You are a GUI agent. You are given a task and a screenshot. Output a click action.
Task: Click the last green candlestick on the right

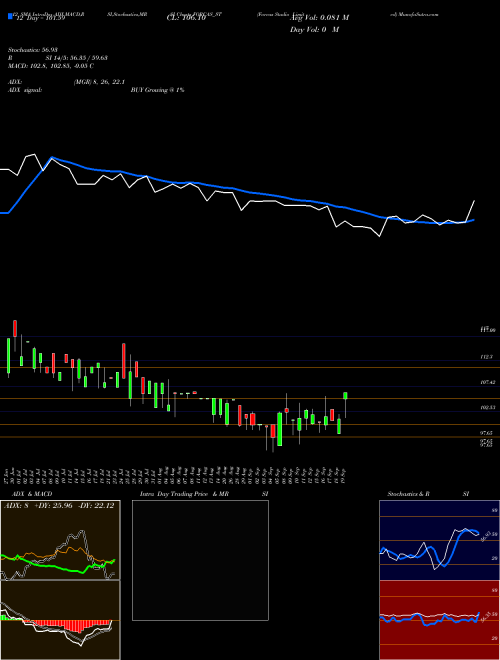345,396
